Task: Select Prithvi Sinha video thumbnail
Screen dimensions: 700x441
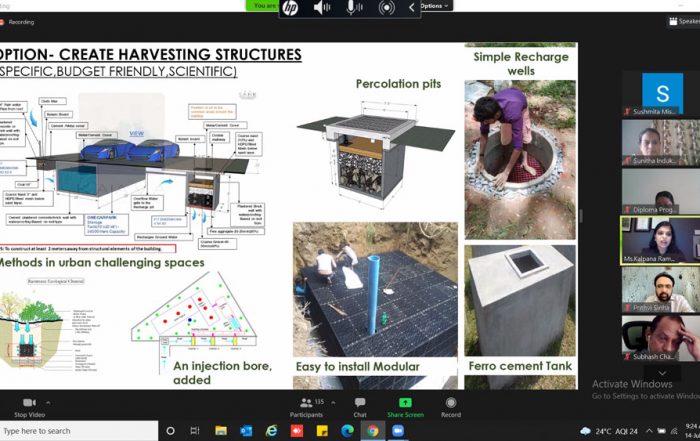Action: pyautogui.click(x=661, y=290)
